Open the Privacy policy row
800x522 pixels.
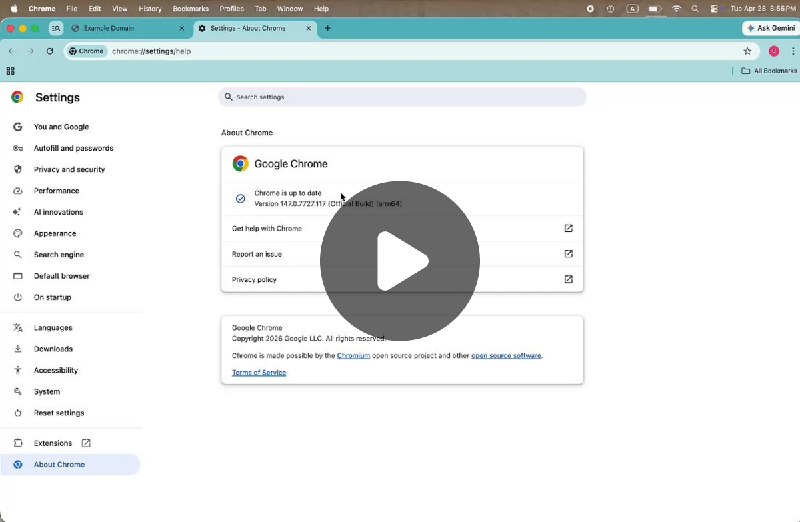pyautogui.click(x=402, y=280)
